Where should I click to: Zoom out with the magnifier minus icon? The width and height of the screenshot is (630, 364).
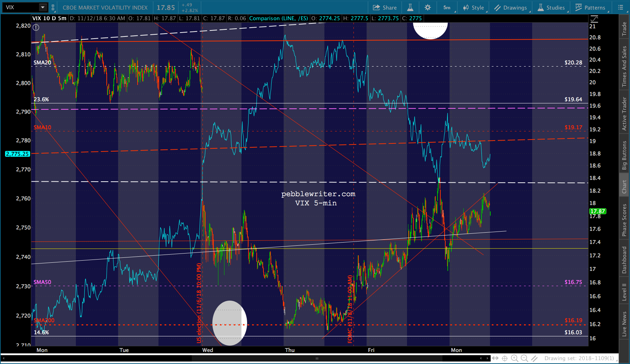point(524,358)
